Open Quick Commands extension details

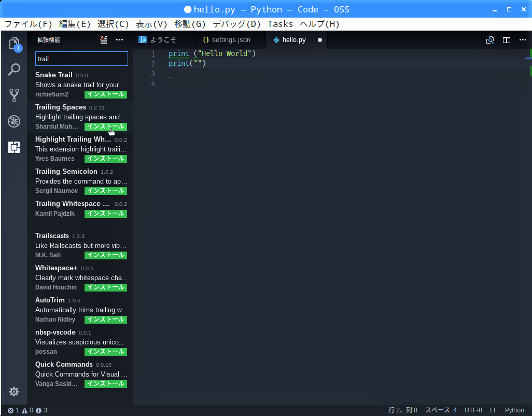(x=80, y=374)
